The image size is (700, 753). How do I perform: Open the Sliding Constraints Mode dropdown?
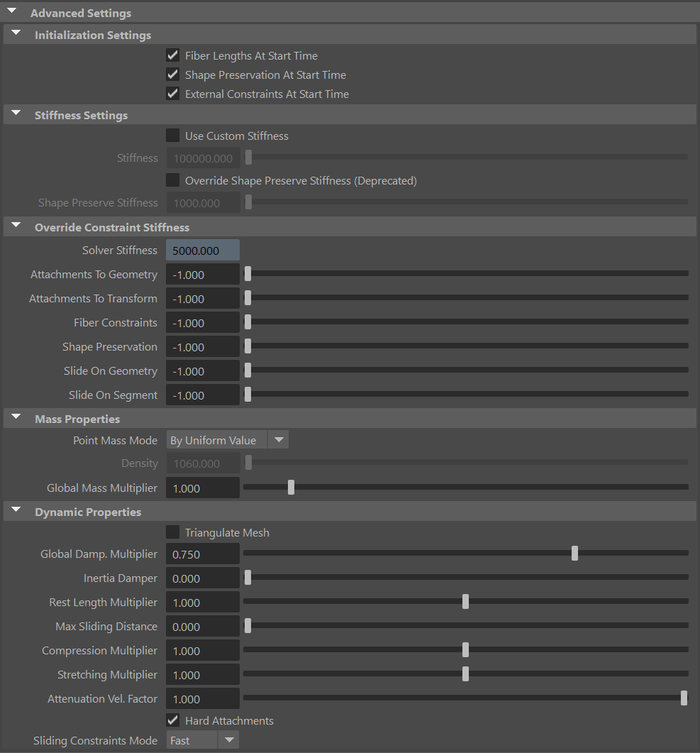pos(228,740)
